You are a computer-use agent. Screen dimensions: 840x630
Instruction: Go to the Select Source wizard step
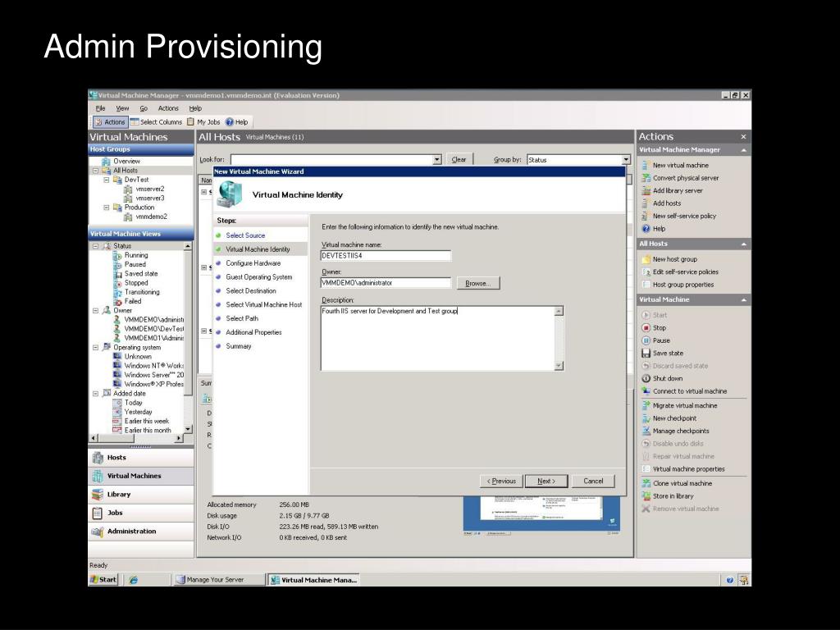point(245,235)
